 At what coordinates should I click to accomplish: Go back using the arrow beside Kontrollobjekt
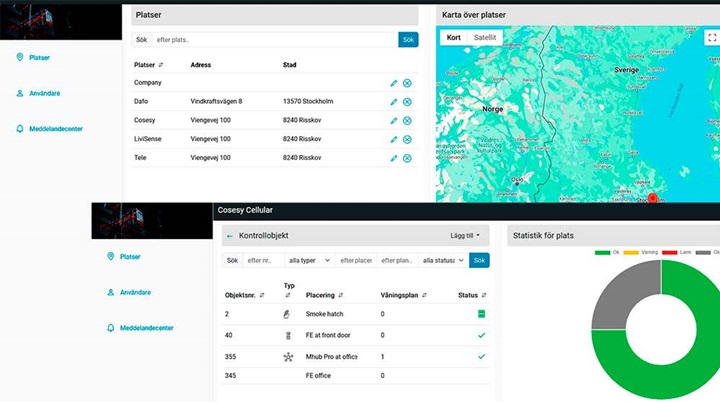[230, 236]
